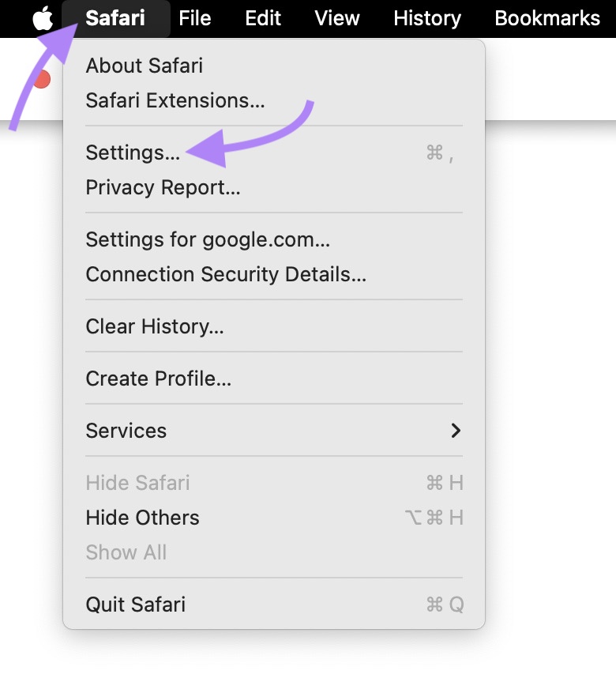Open the File menu

[194, 17]
